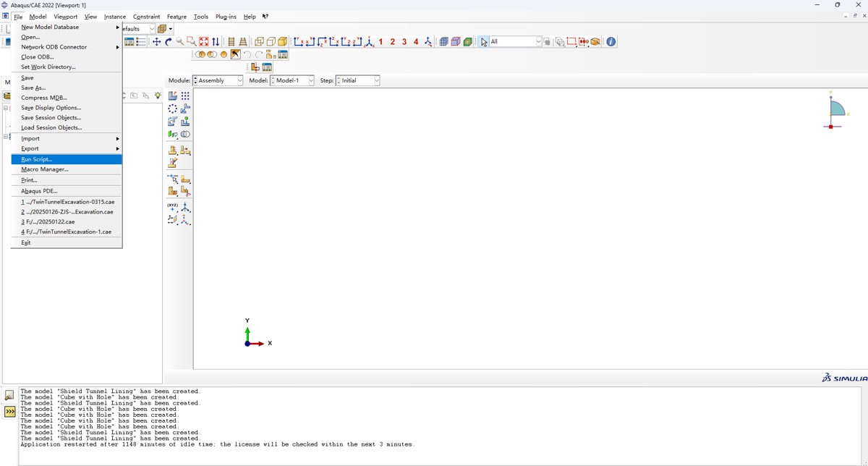The height and width of the screenshot is (466, 868).
Task: Expand the Export submenu
Action: pos(67,148)
